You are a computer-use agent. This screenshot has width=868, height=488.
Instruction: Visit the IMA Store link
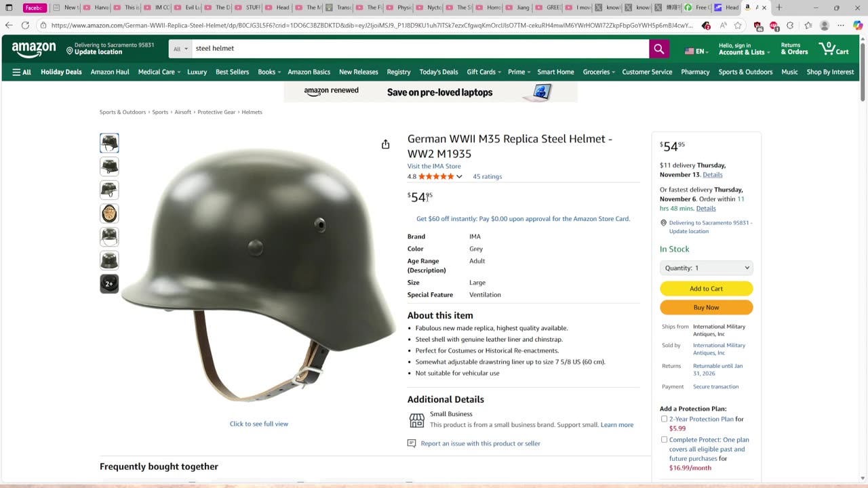[434, 166]
